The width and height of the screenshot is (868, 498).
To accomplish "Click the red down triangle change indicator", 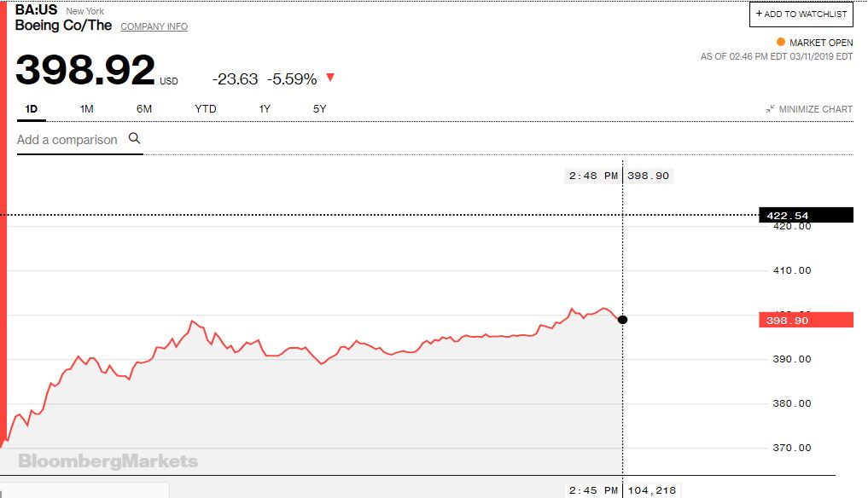I will [330, 78].
